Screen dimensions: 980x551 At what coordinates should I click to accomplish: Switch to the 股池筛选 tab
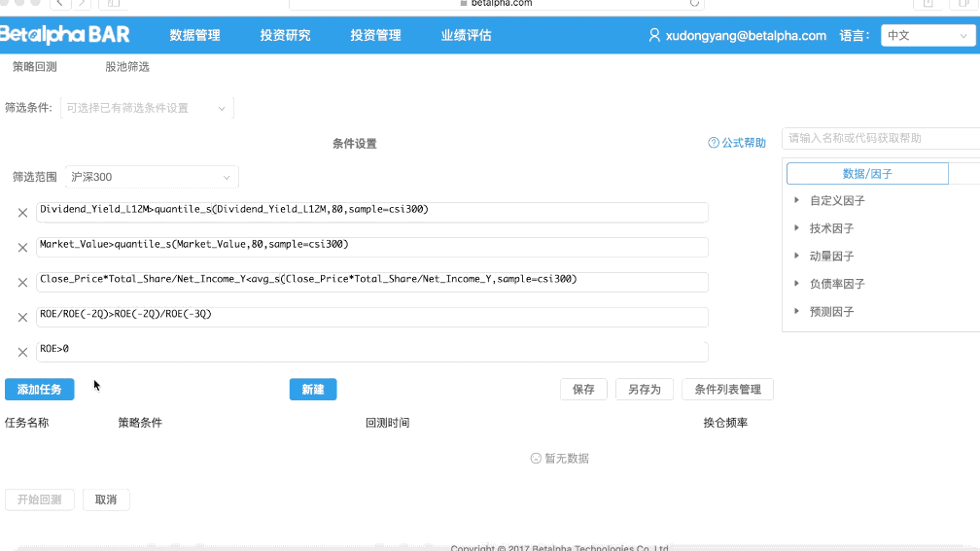tap(127, 67)
